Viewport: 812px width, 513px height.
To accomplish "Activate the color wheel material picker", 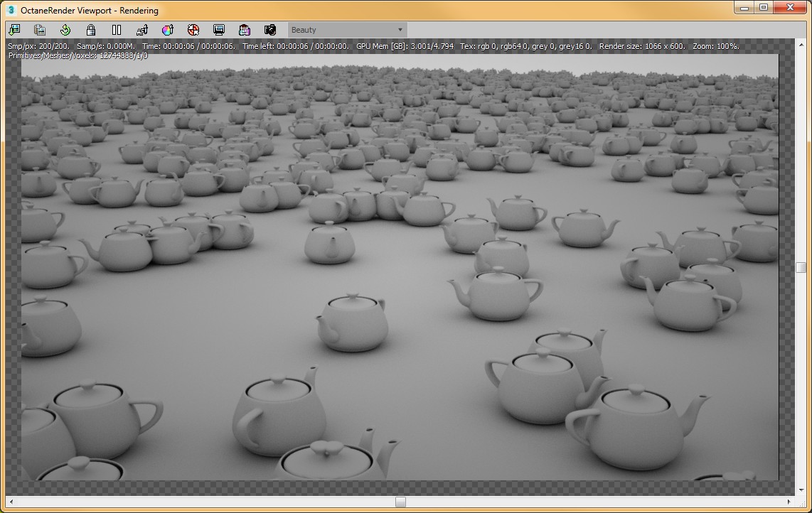I will [168, 30].
